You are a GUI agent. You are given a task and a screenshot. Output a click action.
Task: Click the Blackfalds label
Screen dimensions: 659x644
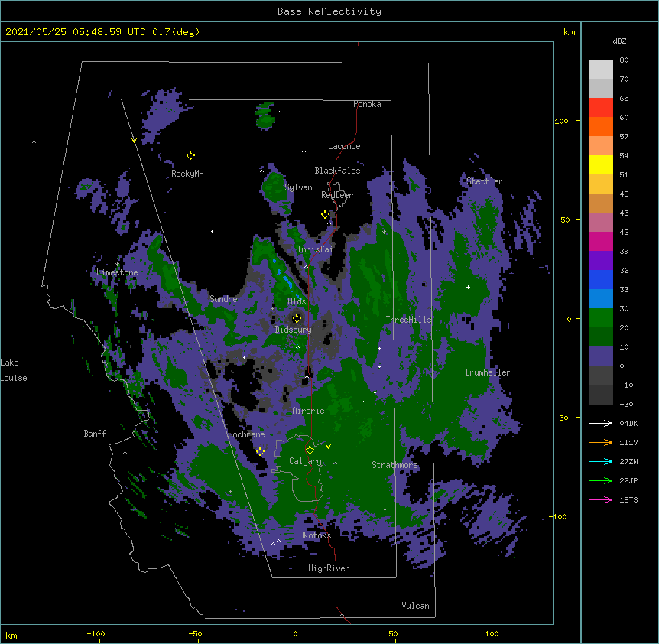tap(337, 171)
